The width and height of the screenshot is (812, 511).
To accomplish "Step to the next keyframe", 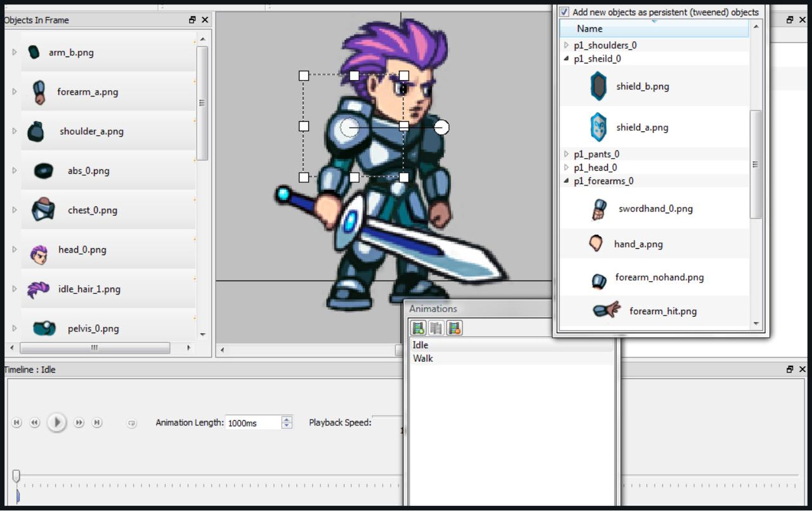I will pyautogui.click(x=79, y=423).
